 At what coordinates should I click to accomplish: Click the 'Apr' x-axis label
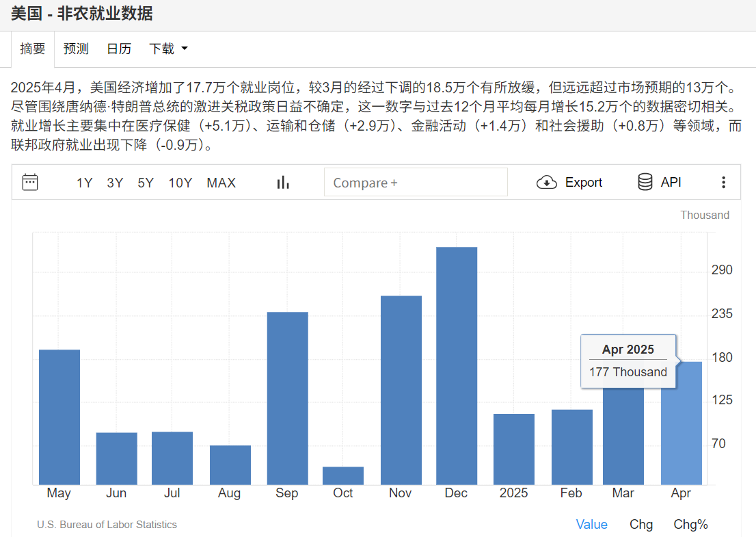tap(681, 494)
